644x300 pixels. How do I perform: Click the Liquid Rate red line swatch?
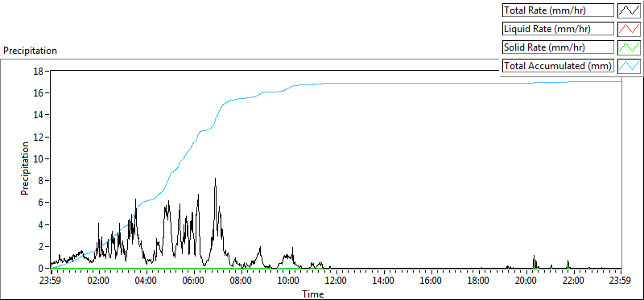629,29
